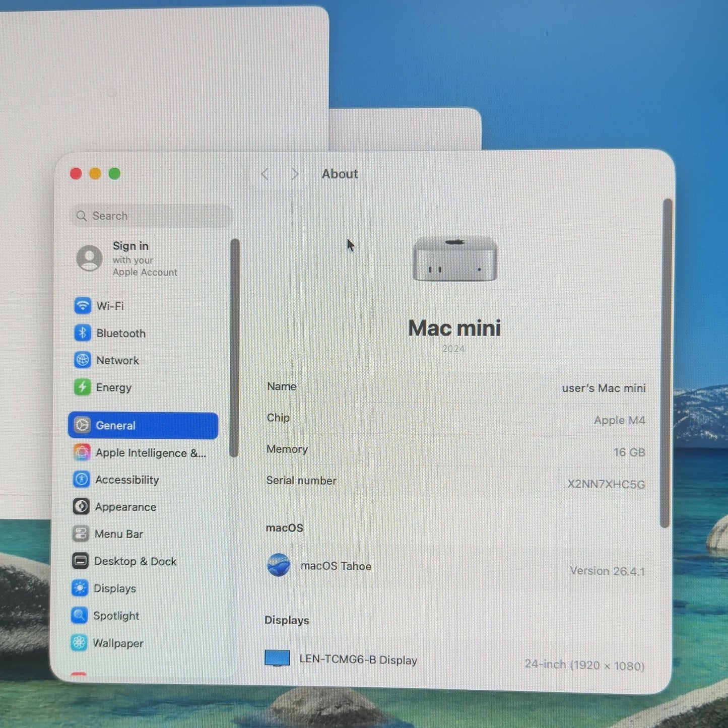This screenshot has height=728, width=728.
Task: Click the macOS Tahoe icon
Action: click(x=279, y=565)
